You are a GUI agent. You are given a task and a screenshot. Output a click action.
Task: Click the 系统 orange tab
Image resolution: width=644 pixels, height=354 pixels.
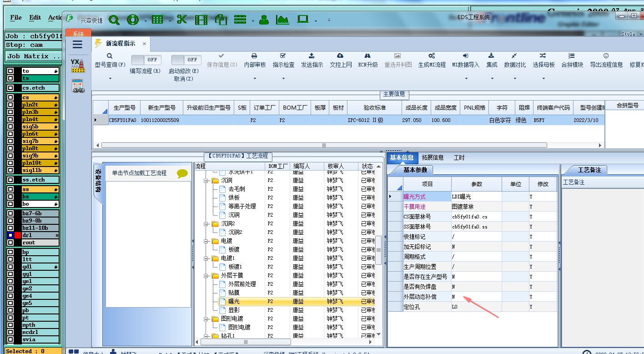(x=78, y=34)
